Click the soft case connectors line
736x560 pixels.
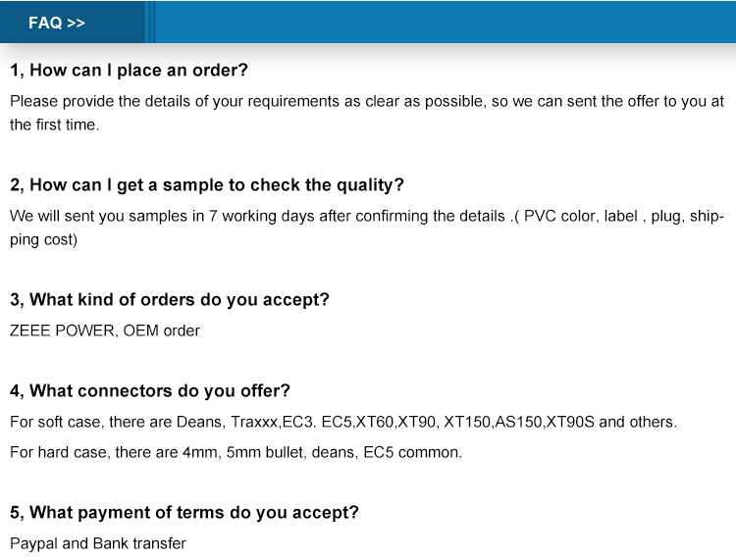[343, 422]
